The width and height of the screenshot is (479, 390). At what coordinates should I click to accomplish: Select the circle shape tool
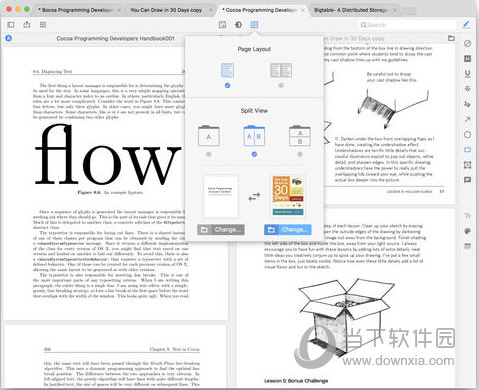(x=467, y=135)
